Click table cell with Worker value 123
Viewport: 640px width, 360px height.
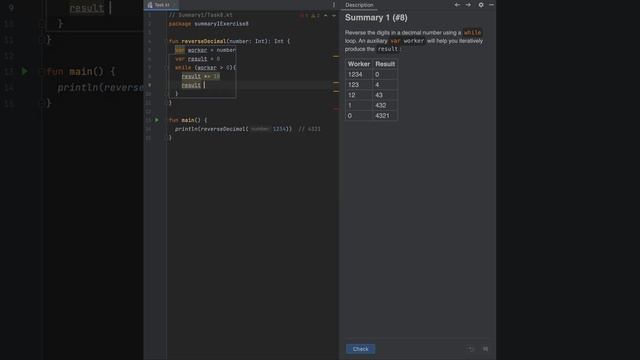point(359,85)
